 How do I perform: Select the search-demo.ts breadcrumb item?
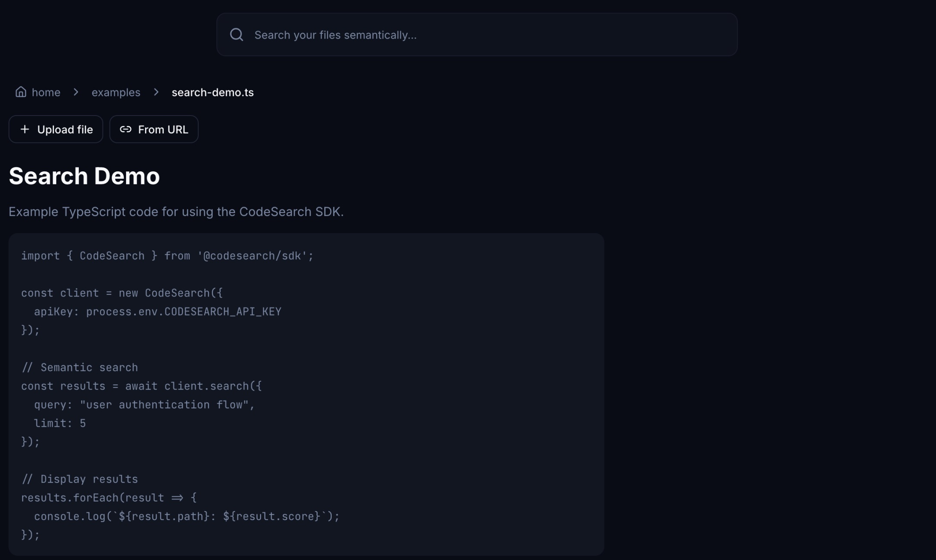click(213, 92)
